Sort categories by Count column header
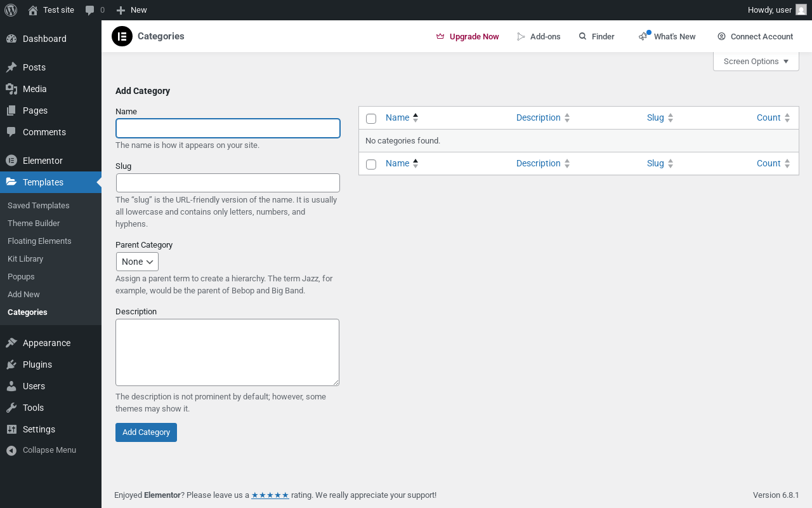The height and width of the screenshot is (508, 812). tap(768, 117)
